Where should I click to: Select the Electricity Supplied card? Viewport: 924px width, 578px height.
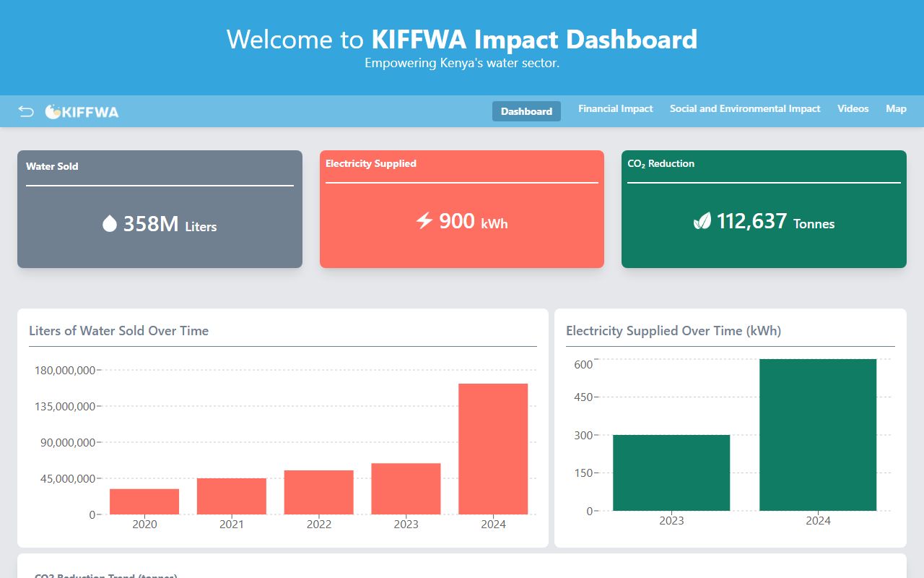click(x=462, y=209)
